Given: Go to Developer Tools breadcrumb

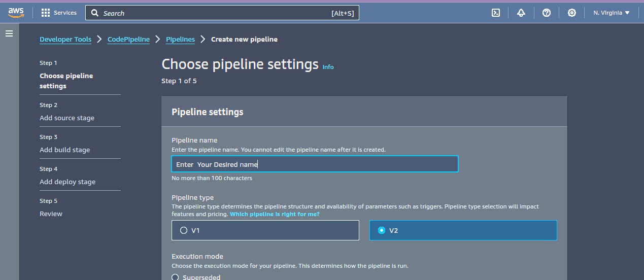Looking at the screenshot, I should pyautogui.click(x=65, y=40).
